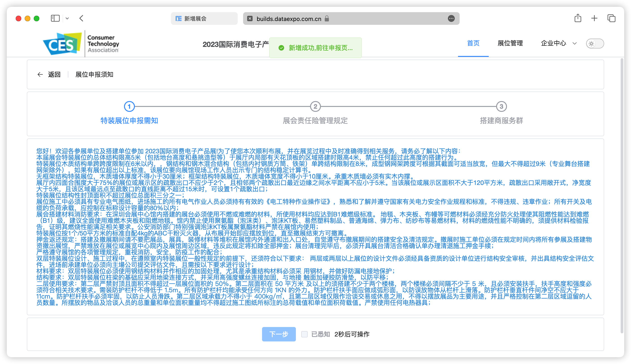The width and height of the screenshot is (631, 364).
Task: Open the page options ellipsis icon
Action: tap(451, 18)
